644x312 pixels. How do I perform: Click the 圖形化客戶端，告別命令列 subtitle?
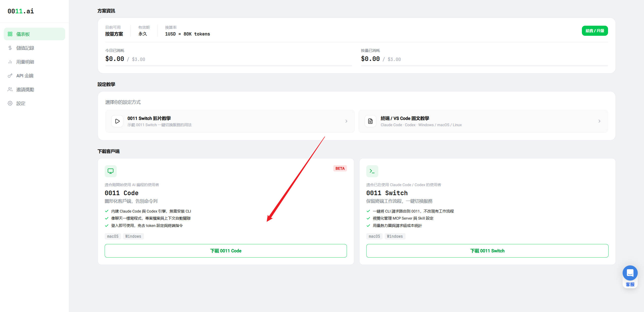pyautogui.click(x=131, y=201)
